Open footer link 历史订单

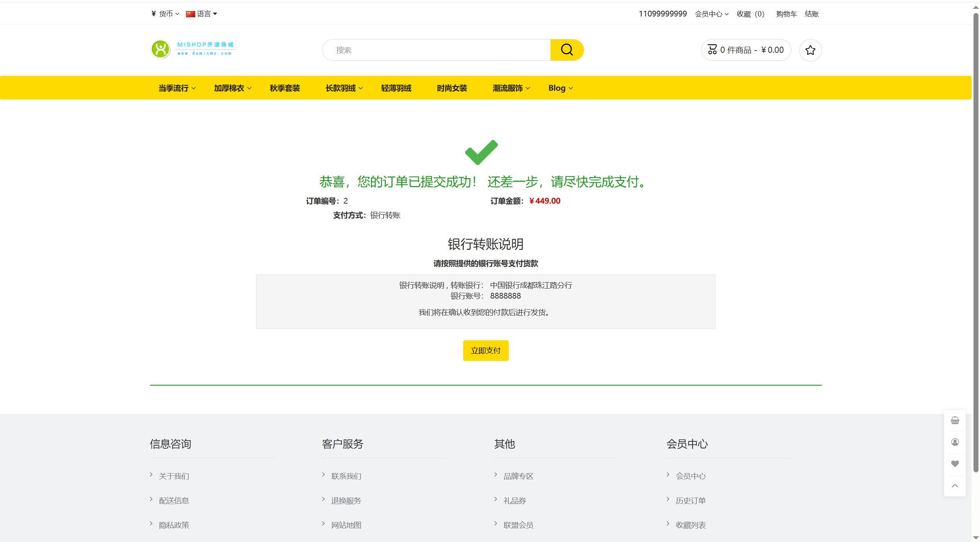tap(690, 501)
